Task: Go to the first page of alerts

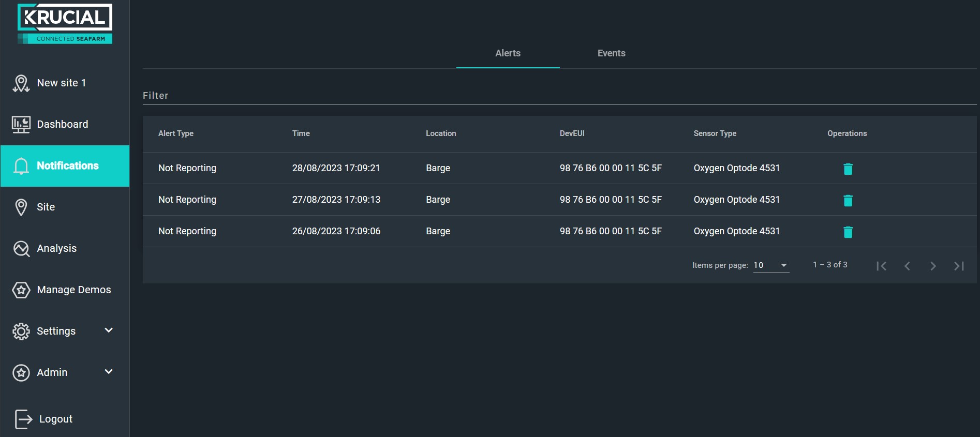Action: [x=881, y=266]
